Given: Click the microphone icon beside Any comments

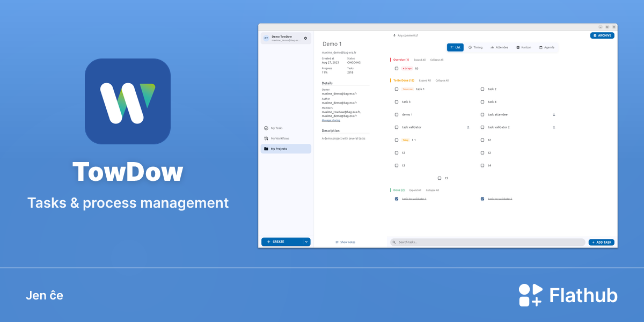Looking at the screenshot, I should (394, 35).
